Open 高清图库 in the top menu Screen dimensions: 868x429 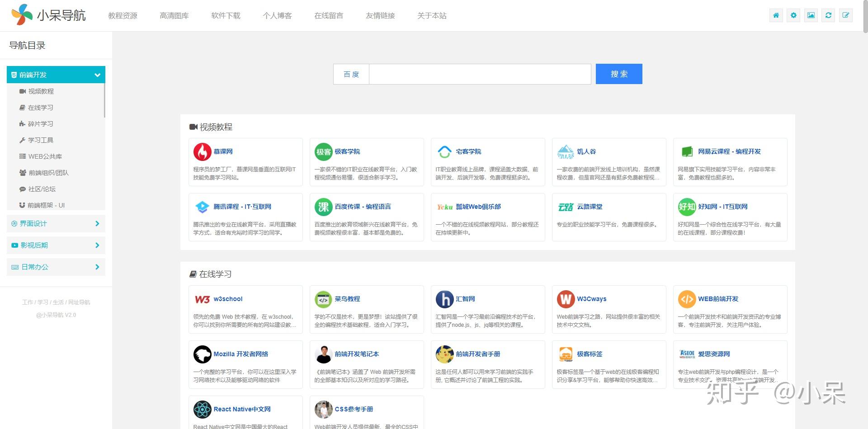tap(174, 15)
